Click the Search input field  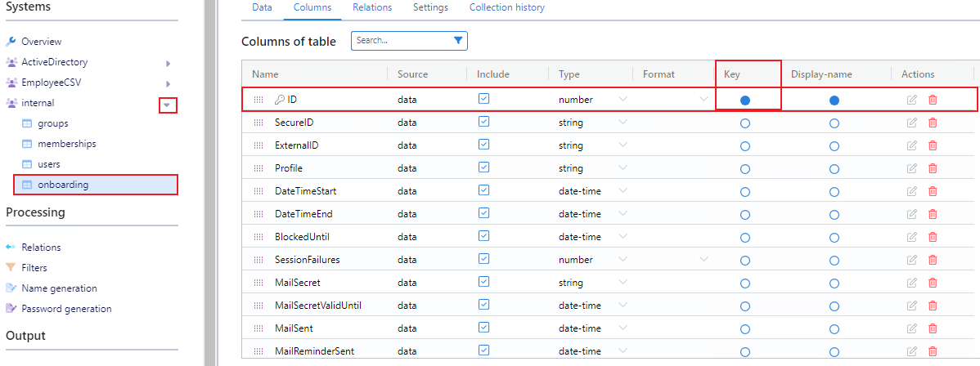pos(401,40)
